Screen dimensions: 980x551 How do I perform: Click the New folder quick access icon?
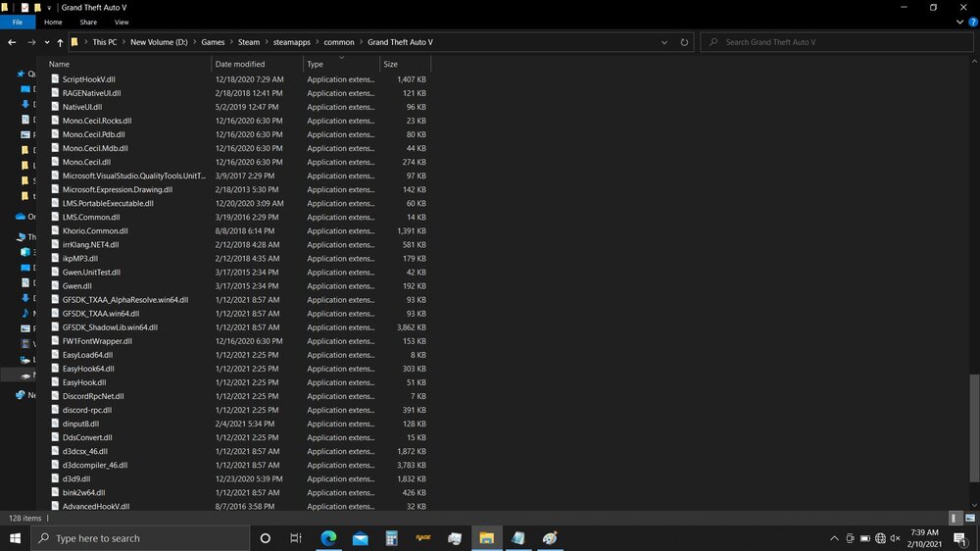pyautogui.click(x=37, y=8)
